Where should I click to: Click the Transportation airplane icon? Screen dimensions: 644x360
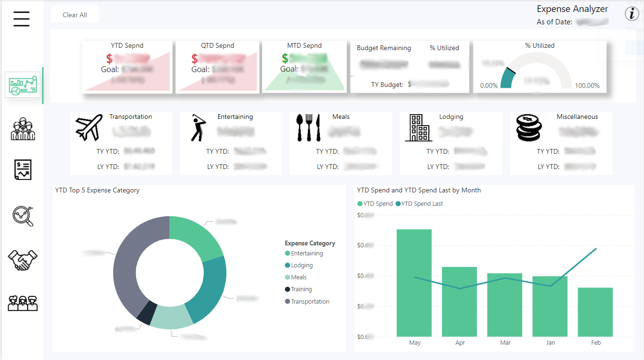click(89, 127)
